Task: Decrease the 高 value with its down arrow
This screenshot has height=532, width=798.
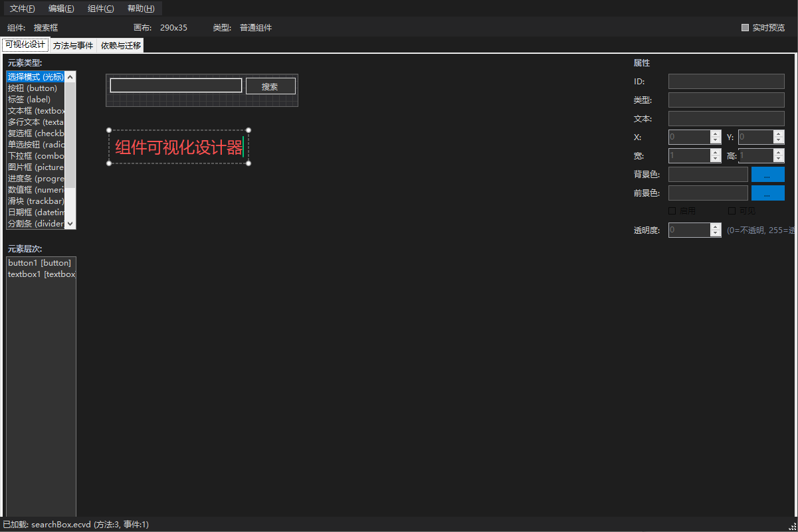Action: click(x=779, y=159)
